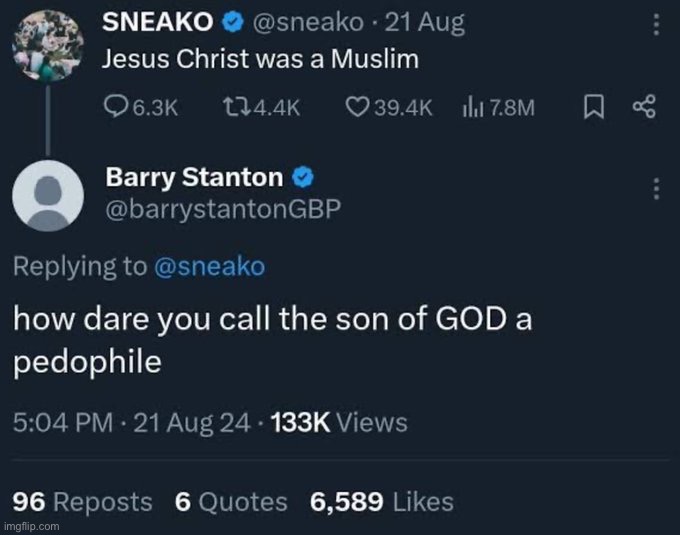Bookmark SNEAKO's tweet

(x=591, y=106)
